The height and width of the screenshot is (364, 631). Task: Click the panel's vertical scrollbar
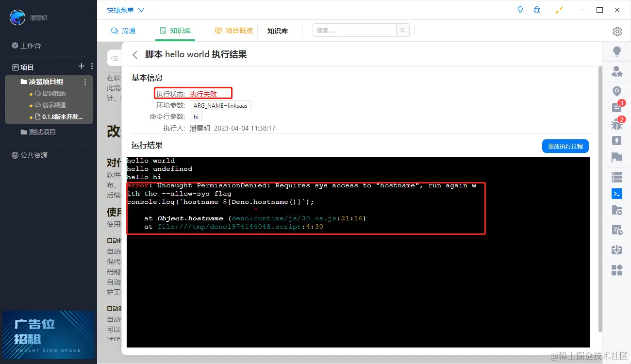pyautogui.click(x=600, y=199)
